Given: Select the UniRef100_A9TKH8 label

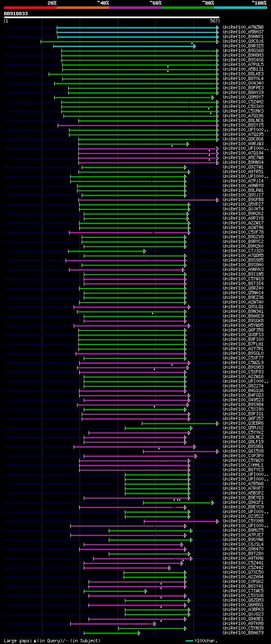Looking at the screenshot, I should coord(243,623).
